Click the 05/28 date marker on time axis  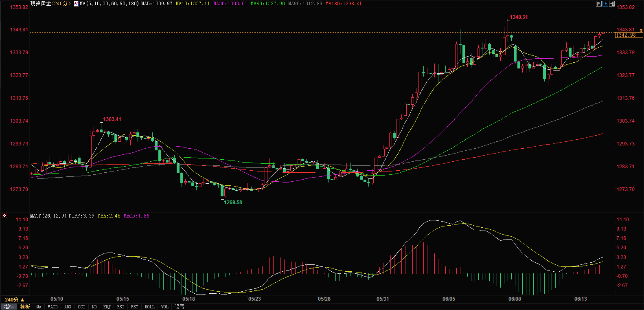tap(324, 299)
